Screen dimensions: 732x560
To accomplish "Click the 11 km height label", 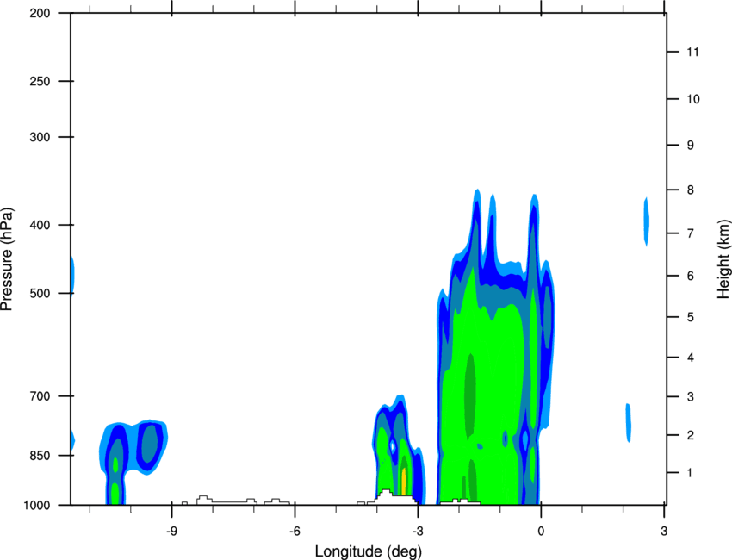I will tap(692, 52).
